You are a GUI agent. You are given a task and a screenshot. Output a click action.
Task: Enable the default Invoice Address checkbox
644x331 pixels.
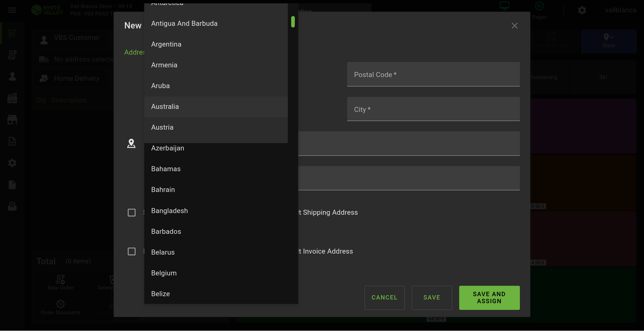coord(131,252)
